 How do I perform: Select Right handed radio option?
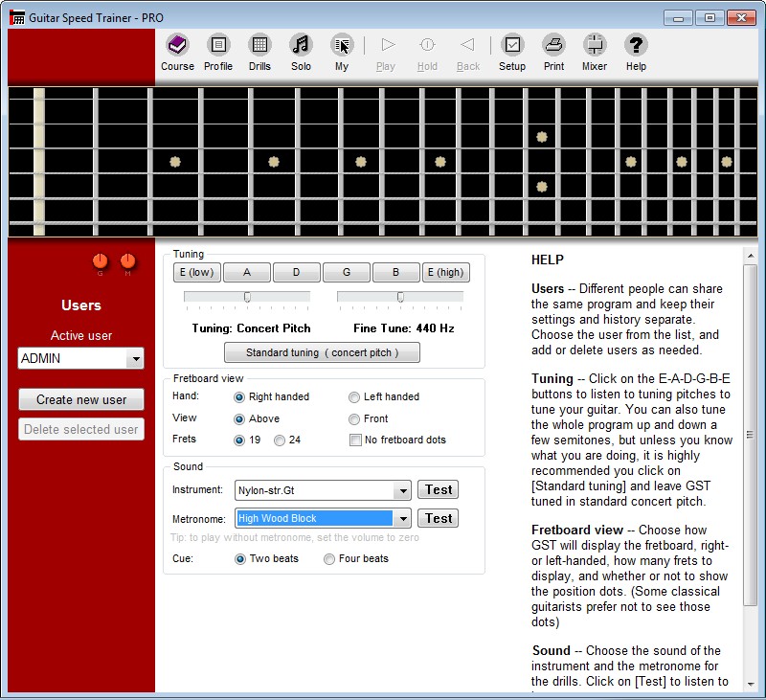tap(238, 397)
